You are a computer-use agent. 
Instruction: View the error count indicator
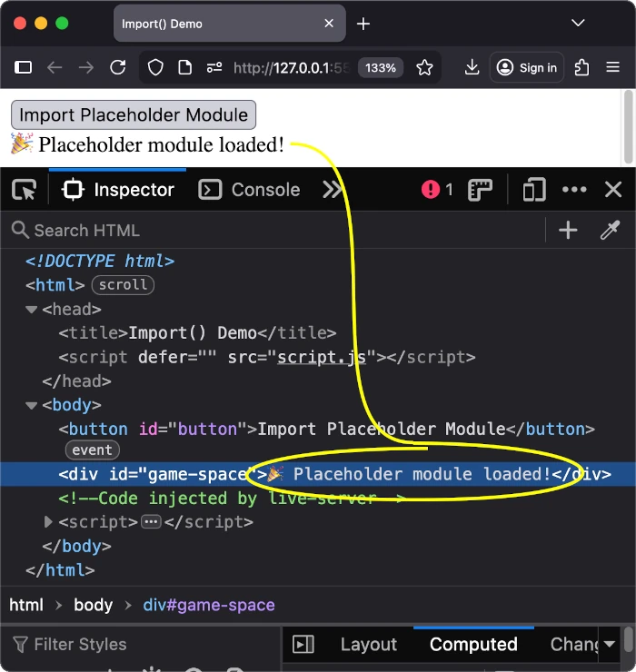(x=437, y=190)
